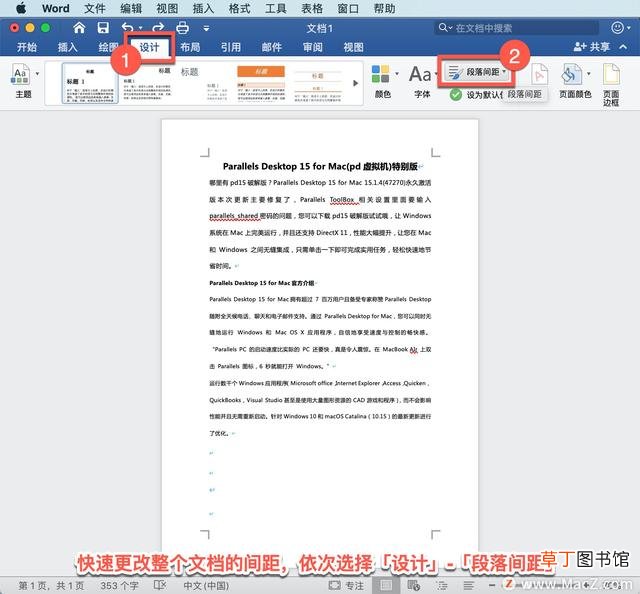Open the 编辑 menu in menu bar
The height and width of the screenshot is (594, 640).
(x=131, y=8)
